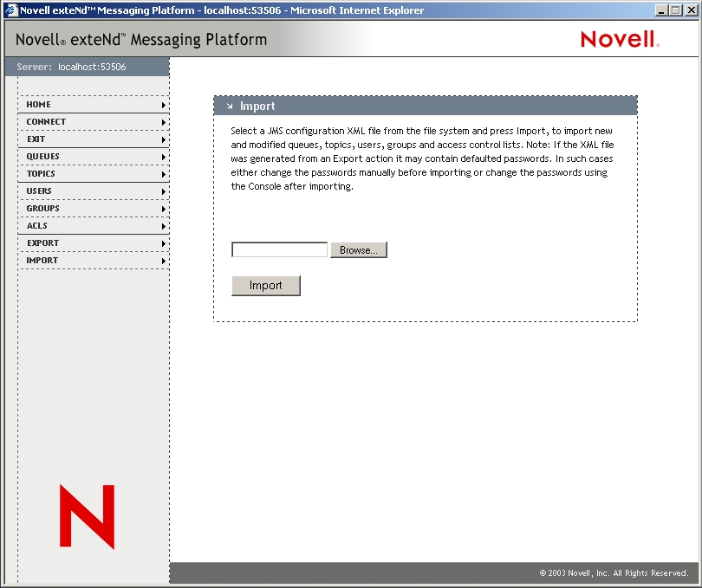The height and width of the screenshot is (588, 702).
Task: Select EXIT in the sidebar
Action: coord(94,139)
